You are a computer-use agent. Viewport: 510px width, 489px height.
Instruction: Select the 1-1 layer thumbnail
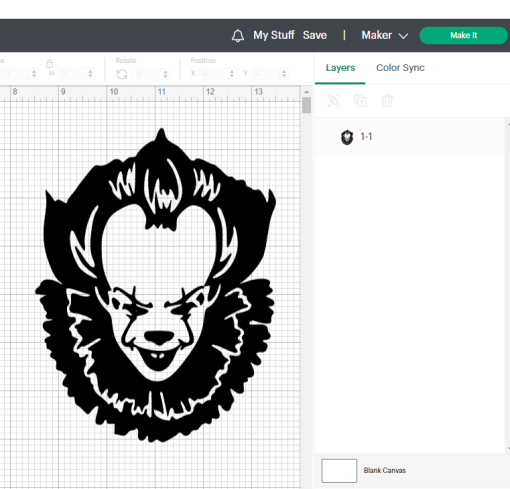click(x=347, y=137)
